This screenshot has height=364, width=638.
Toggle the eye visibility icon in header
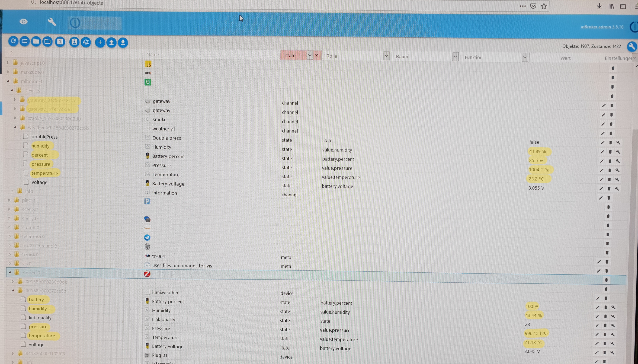23,22
